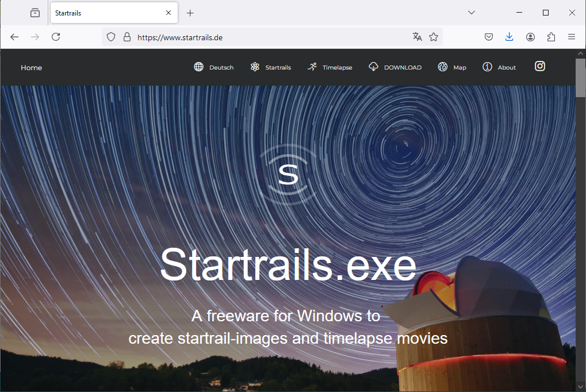This screenshot has height=392, width=586.
Task: Translate this page icon
Action: tap(417, 37)
